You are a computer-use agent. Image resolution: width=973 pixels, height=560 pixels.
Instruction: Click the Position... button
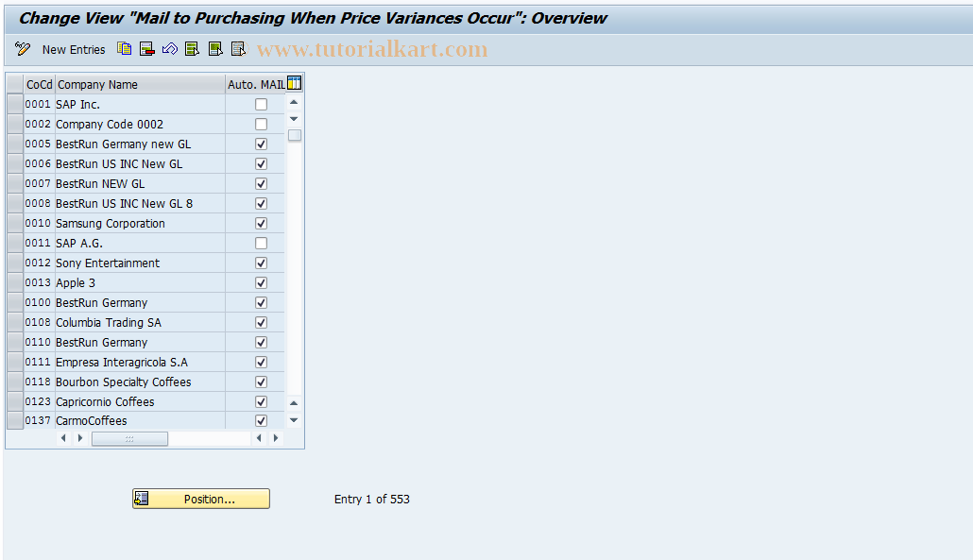pos(201,499)
